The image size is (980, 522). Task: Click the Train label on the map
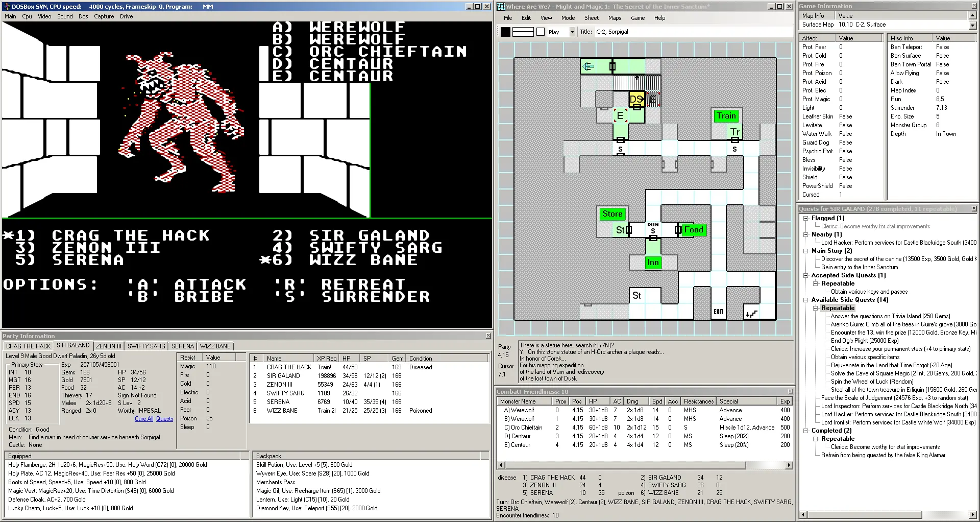[x=726, y=116]
